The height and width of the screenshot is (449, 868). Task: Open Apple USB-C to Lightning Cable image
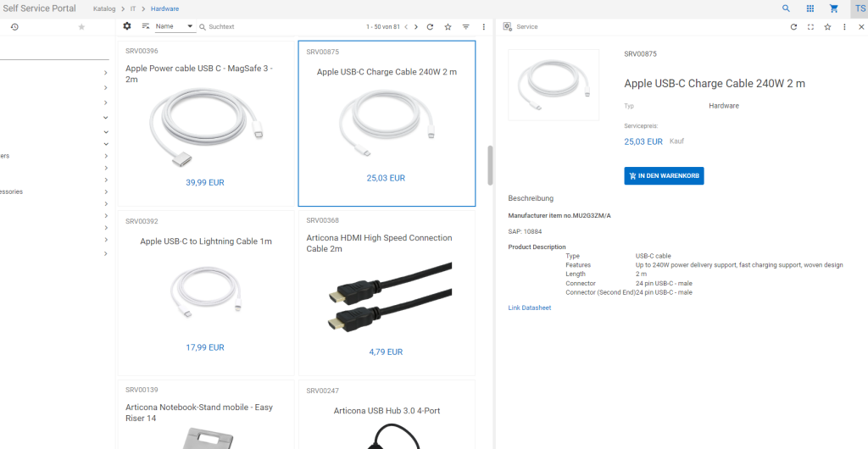(x=205, y=292)
